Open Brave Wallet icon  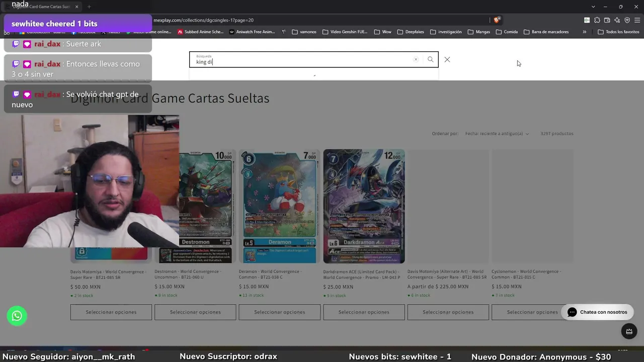click(x=607, y=20)
